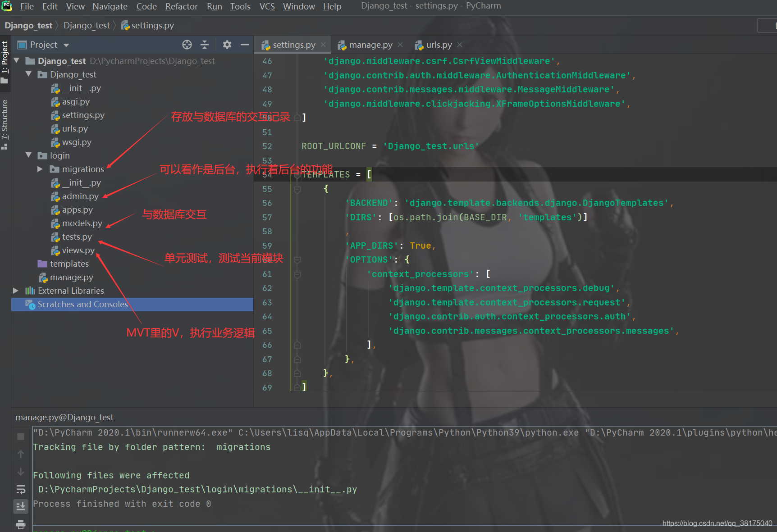Screen dimensions: 777x532
Task: Open the VCS menu
Action: pyautogui.click(x=267, y=6)
